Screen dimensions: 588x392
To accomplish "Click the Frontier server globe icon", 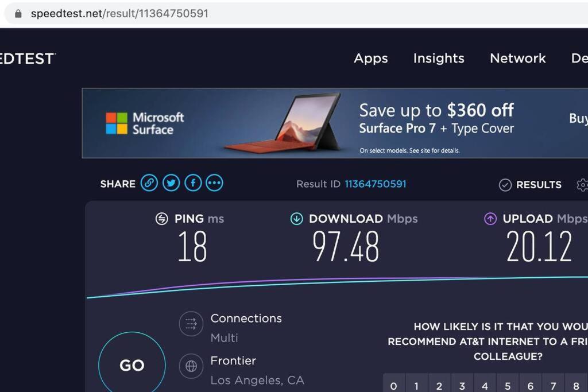I will click(x=191, y=365).
